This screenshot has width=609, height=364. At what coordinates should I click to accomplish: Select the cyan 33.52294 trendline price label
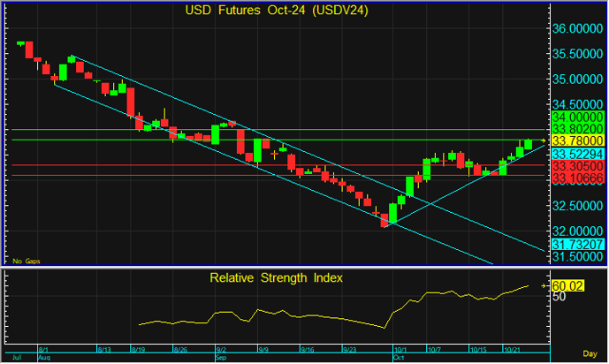(x=577, y=154)
